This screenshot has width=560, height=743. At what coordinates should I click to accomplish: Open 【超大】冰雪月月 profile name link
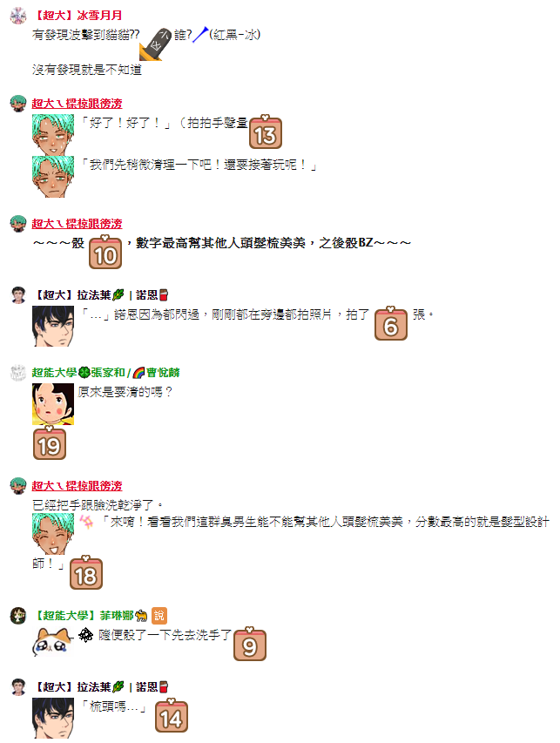78,16
